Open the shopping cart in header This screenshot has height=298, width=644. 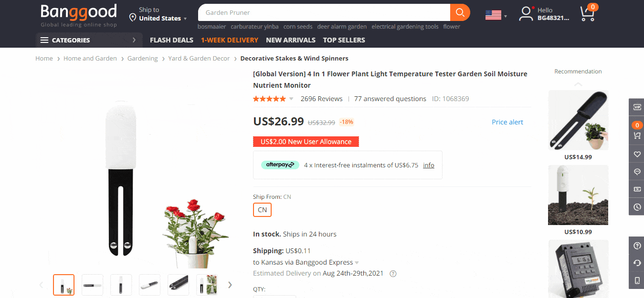tap(588, 13)
